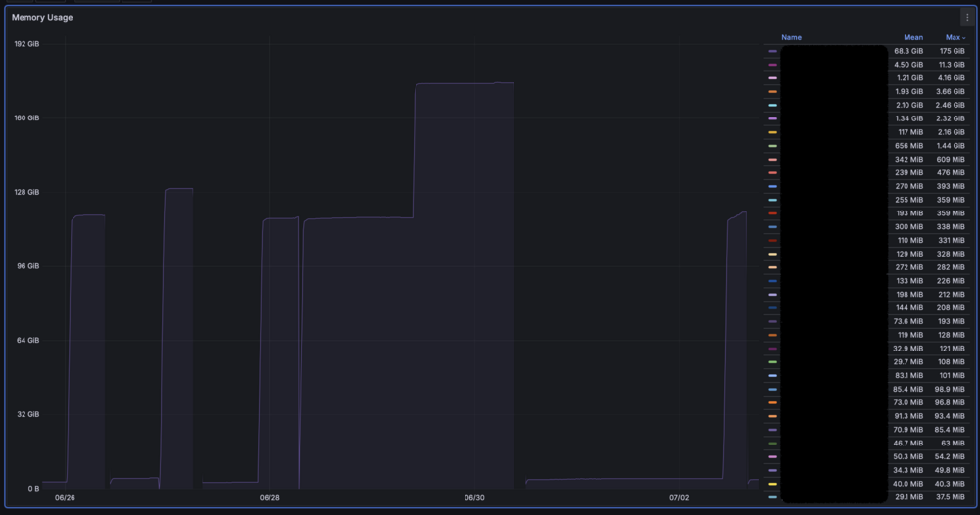This screenshot has height=515, width=980.
Task: Click the 2.46 GiB max value
Action: [x=950, y=106]
